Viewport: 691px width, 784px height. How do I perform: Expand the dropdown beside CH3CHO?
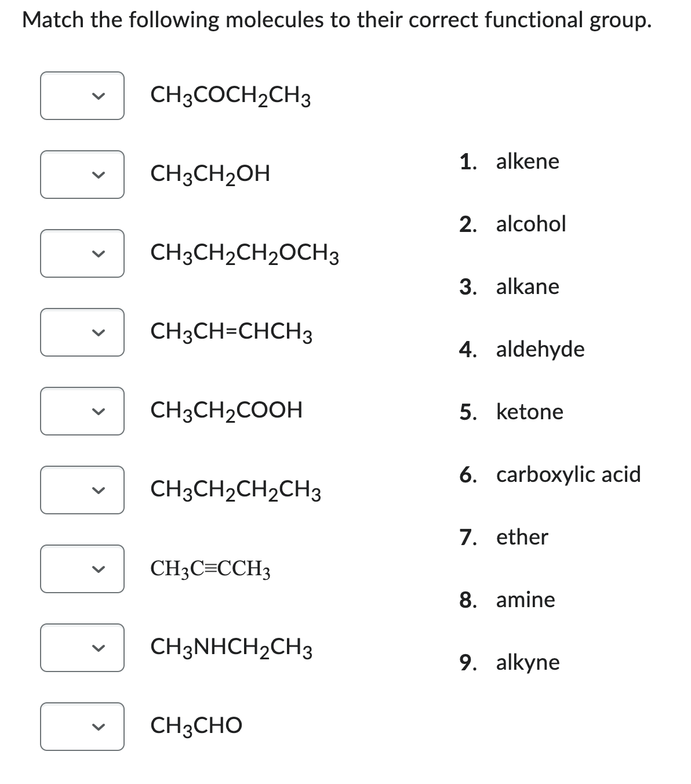coord(82,726)
